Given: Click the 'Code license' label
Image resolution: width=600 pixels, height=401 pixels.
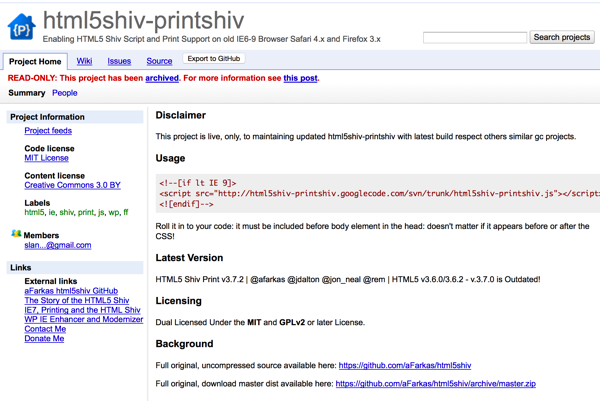Looking at the screenshot, I should pos(49,148).
